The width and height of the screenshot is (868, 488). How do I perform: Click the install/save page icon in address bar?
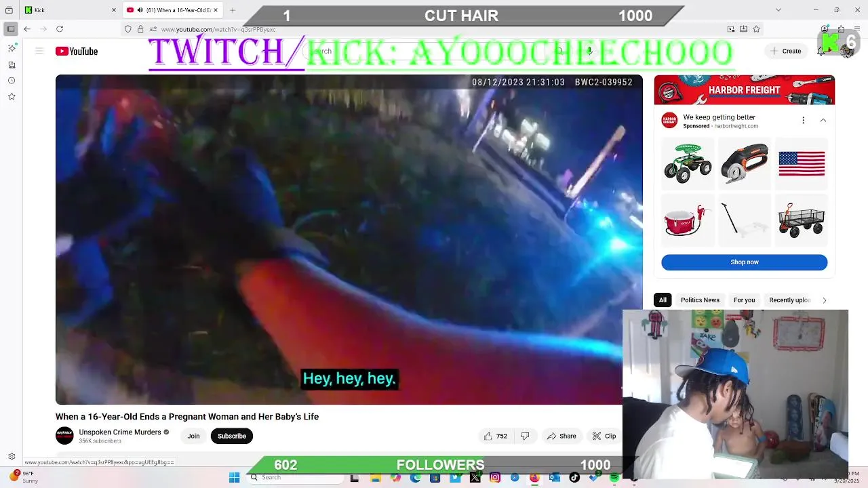(x=744, y=29)
